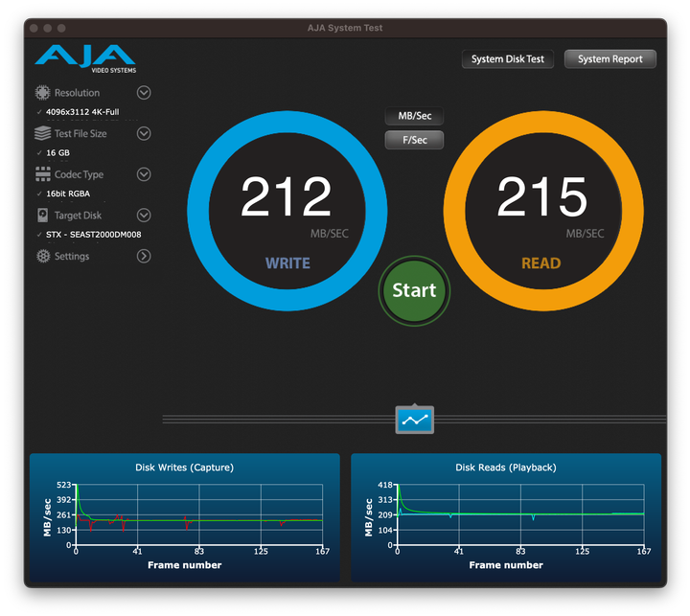Click the orange READ speed gauge
Screen dimensions: 690x616
(x=542, y=210)
